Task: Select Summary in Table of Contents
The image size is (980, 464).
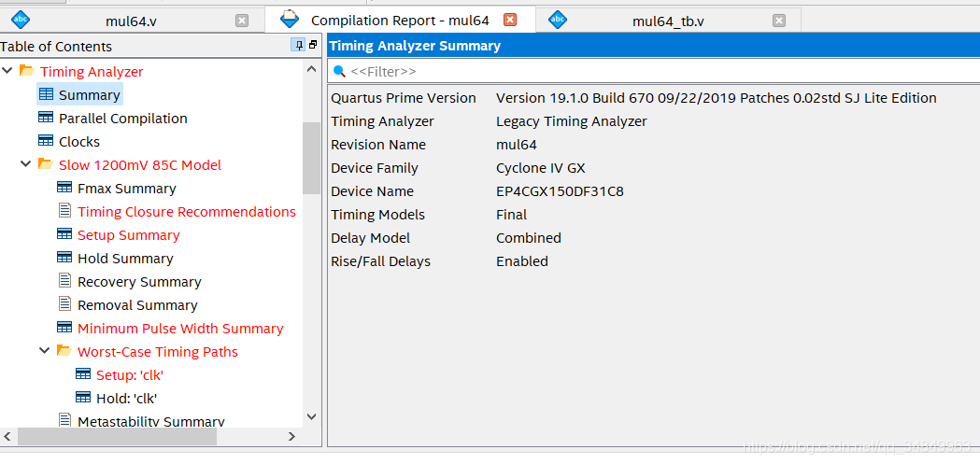Action: pyautogui.click(x=90, y=95)
